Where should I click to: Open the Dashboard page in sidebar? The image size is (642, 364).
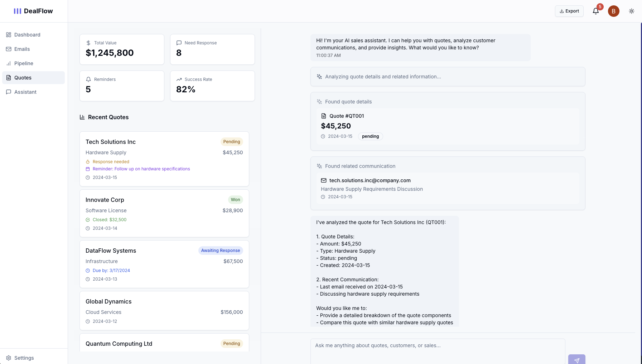pos(27,35)
